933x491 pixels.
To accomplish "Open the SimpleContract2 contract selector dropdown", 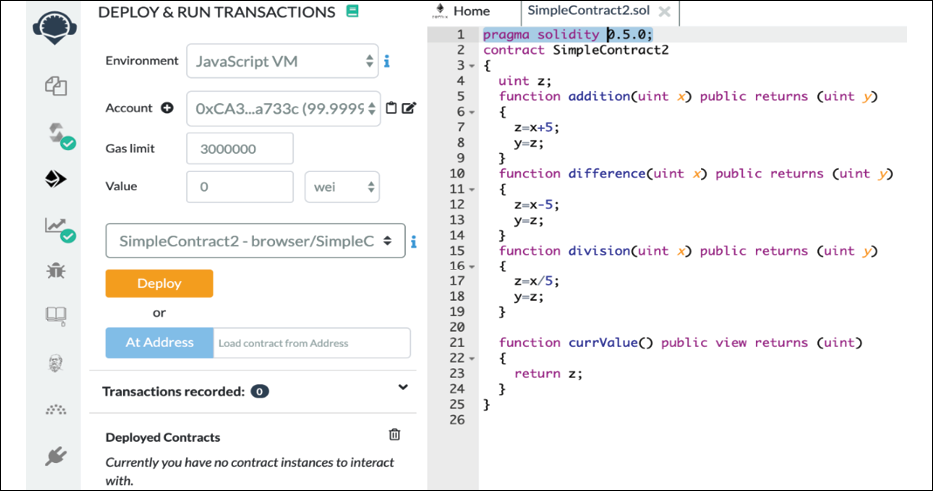I will click(x=255, y=240).
